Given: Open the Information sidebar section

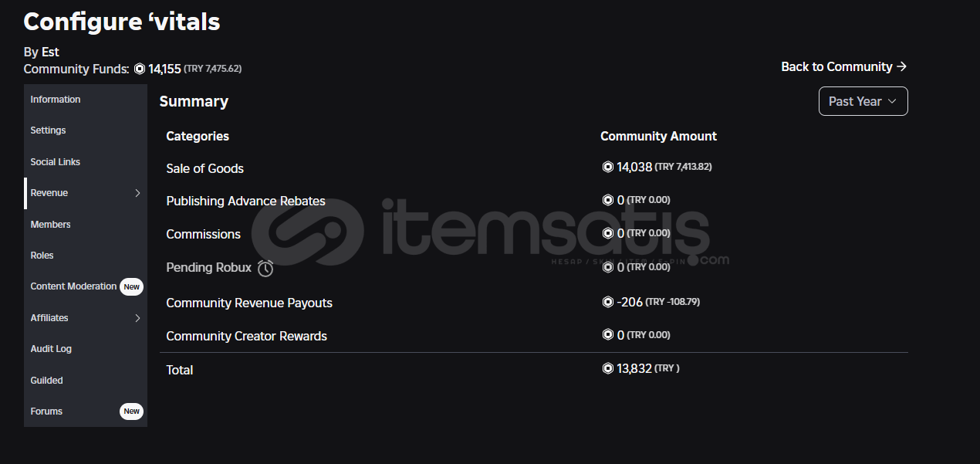Looking at the screenshot, I should point(56,100).
